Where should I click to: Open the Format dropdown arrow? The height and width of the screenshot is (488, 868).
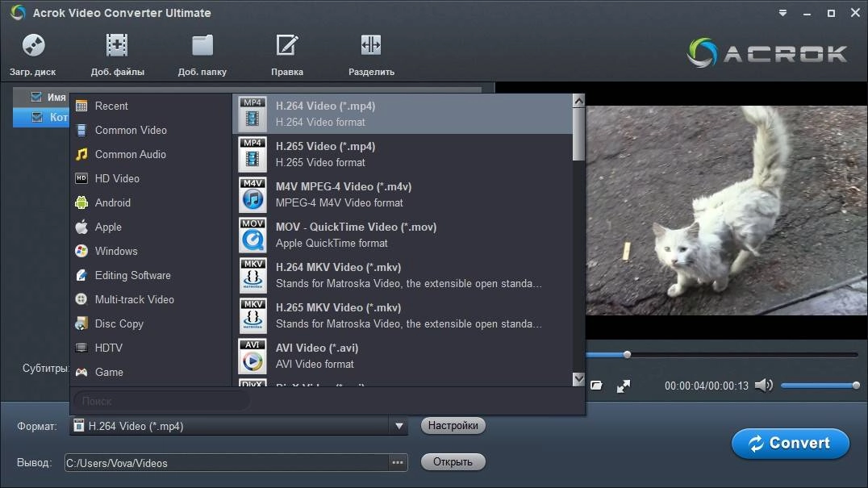[399, 426]
